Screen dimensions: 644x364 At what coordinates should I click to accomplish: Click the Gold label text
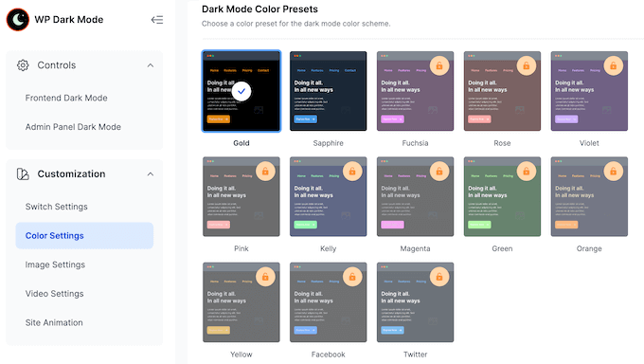[x=241, y=143]
